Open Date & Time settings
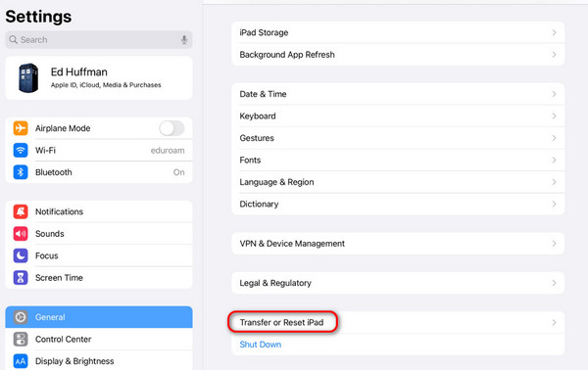 (x=398, y=94)
